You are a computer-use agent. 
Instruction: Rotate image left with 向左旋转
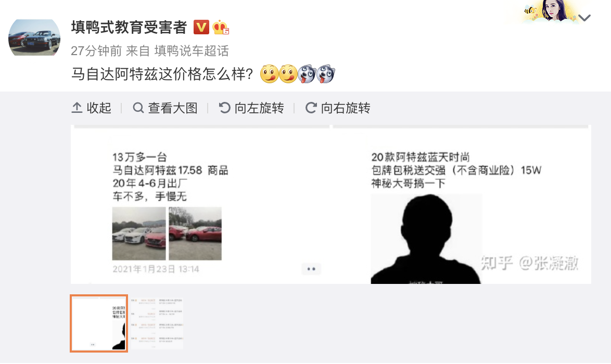(x=251, y=108)
